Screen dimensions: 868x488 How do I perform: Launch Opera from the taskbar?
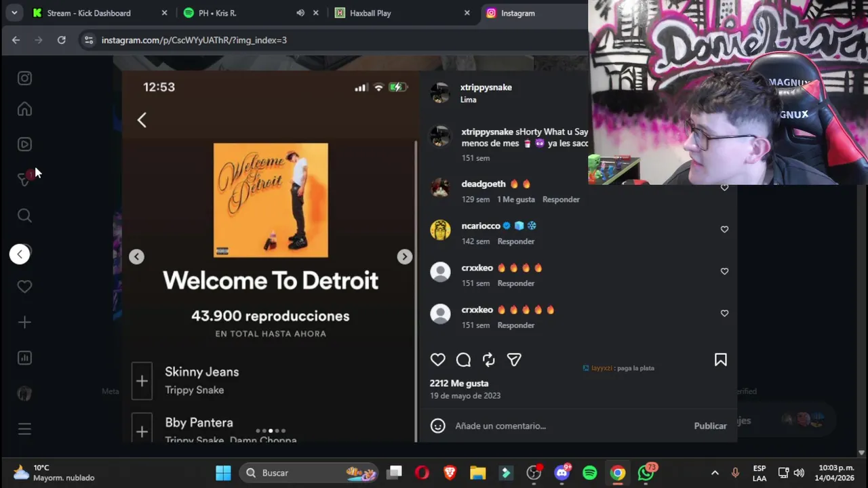422,472
